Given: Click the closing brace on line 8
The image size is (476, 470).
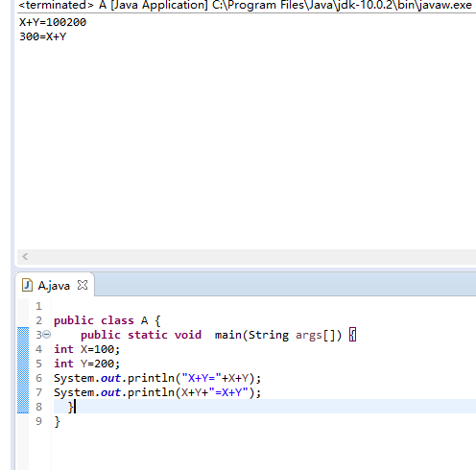Looking at the screenshot, I should click(x=71, y=407).
